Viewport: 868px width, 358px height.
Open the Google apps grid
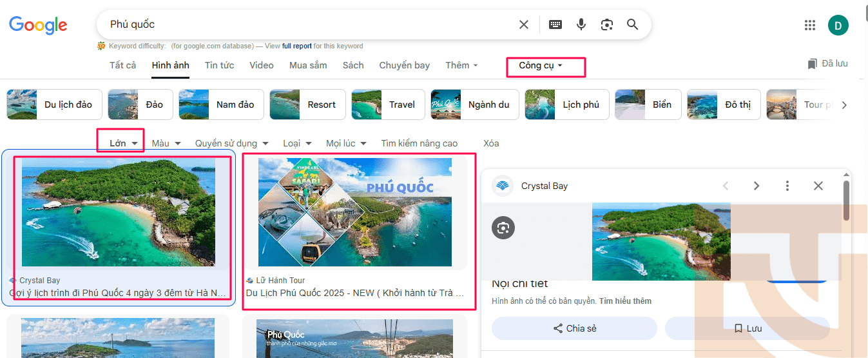(x=810, y=25)
